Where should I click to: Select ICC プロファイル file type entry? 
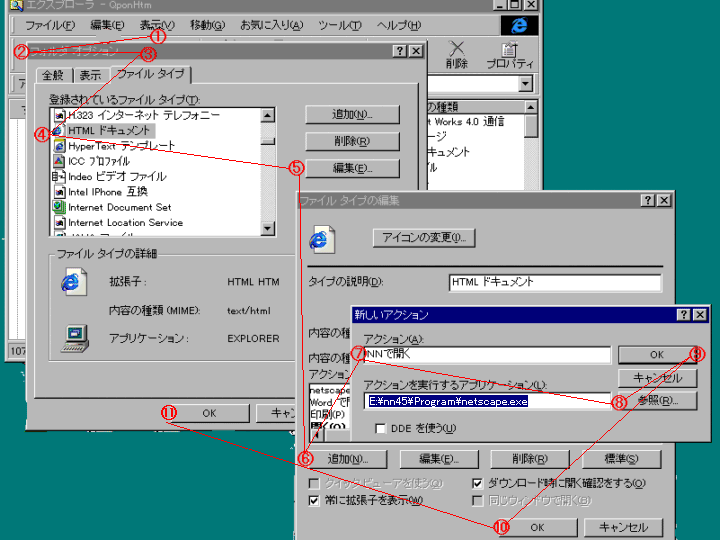pos(98,161)
